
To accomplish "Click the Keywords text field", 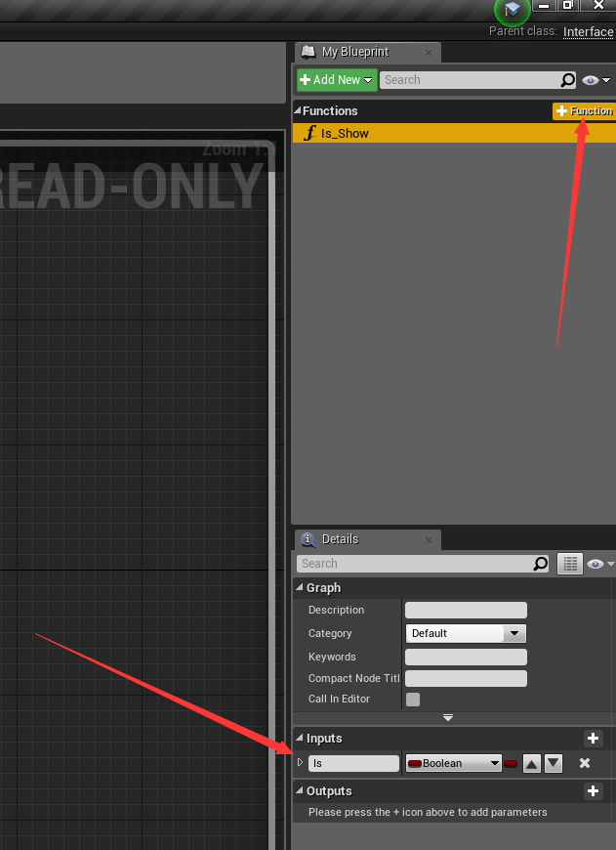I will (x=466, y=657).
